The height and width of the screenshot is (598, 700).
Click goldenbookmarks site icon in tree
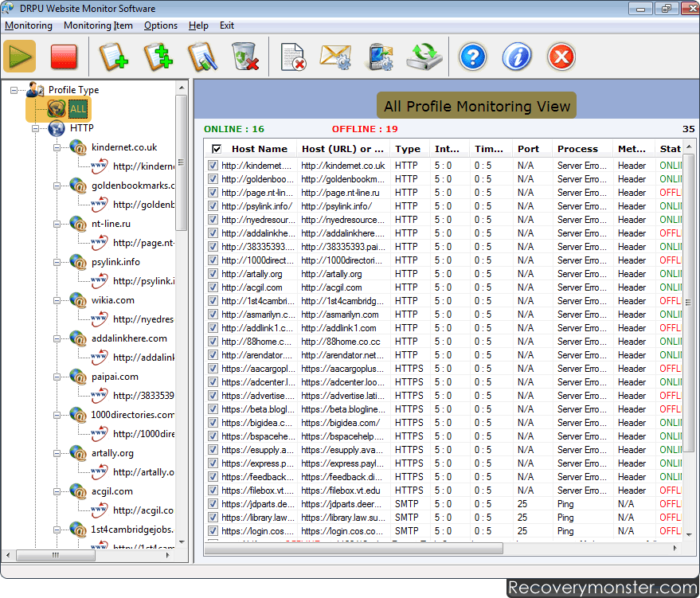[x=78, y=186]
